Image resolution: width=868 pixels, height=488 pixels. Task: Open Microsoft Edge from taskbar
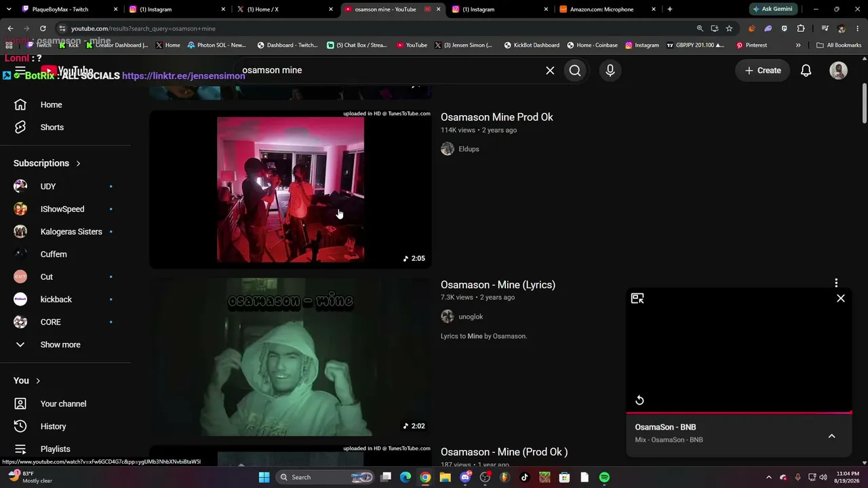pos(406,477)
